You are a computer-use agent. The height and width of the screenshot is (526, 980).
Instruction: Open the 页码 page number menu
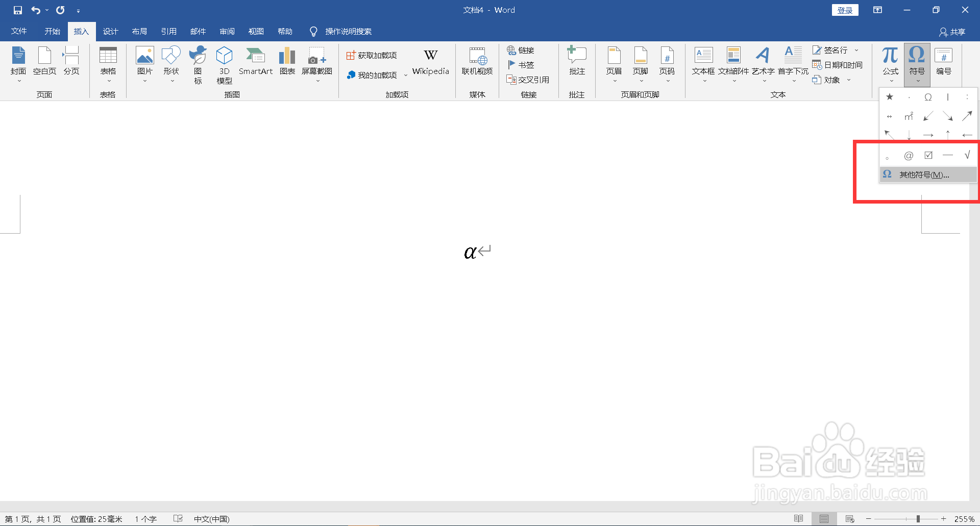(x=667, y=64)
